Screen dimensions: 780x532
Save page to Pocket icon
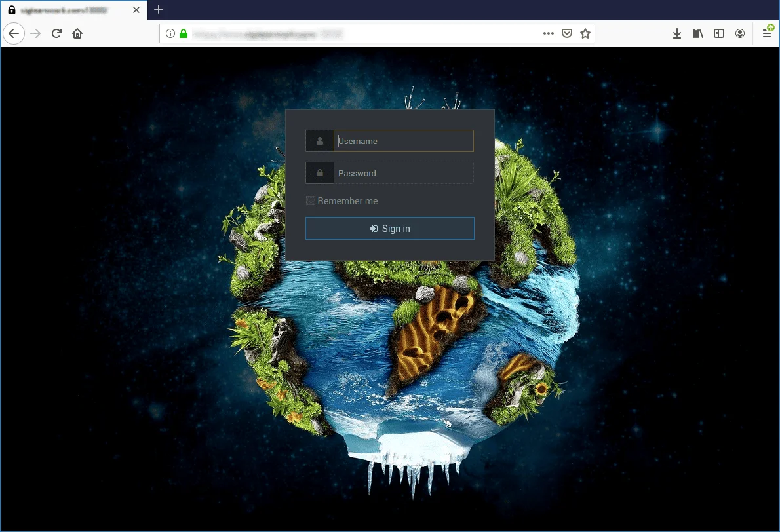point(566,33)
